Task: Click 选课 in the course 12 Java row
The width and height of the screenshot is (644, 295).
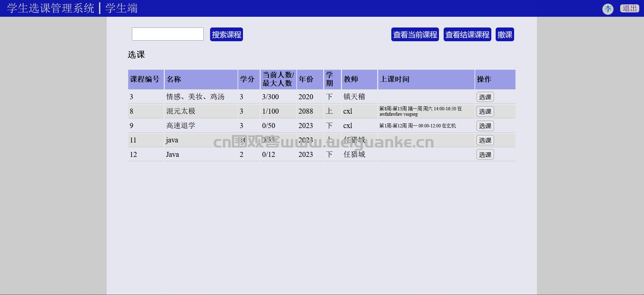Action: [485, 155]
